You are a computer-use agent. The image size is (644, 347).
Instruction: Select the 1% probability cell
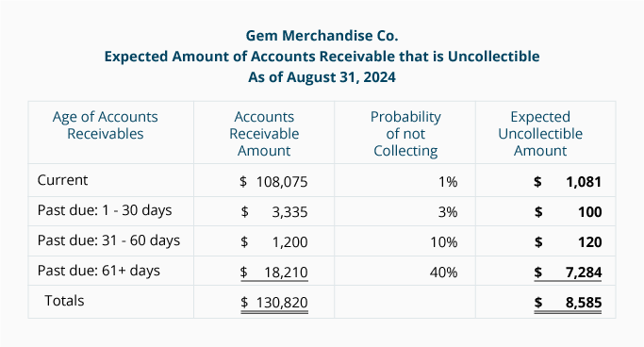tap(448, 181)
